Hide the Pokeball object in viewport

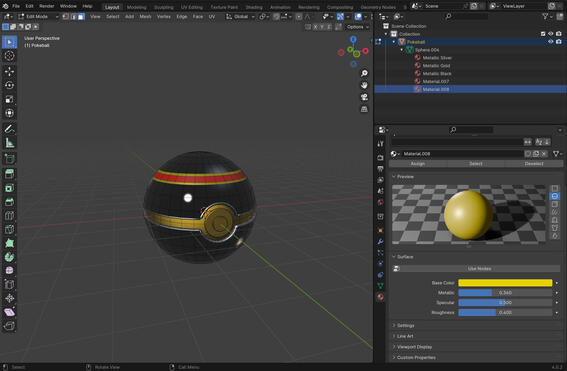[x=550, y=42]
